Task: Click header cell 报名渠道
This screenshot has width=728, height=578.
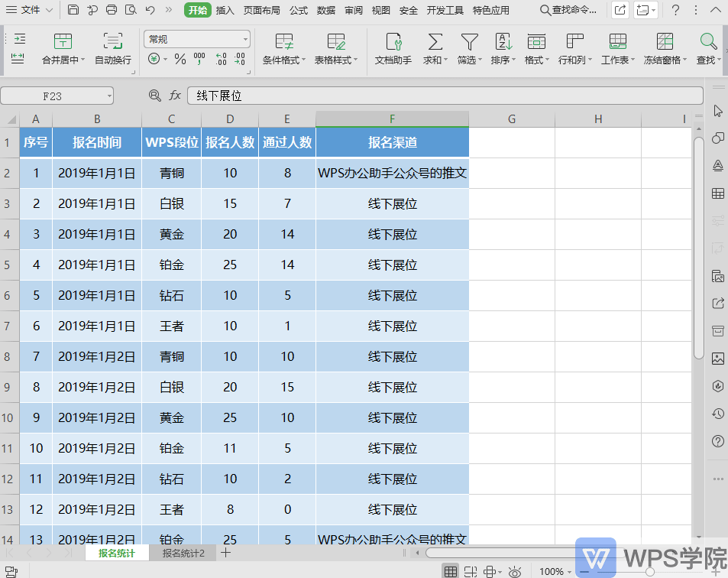Action: tap(393, 142)
